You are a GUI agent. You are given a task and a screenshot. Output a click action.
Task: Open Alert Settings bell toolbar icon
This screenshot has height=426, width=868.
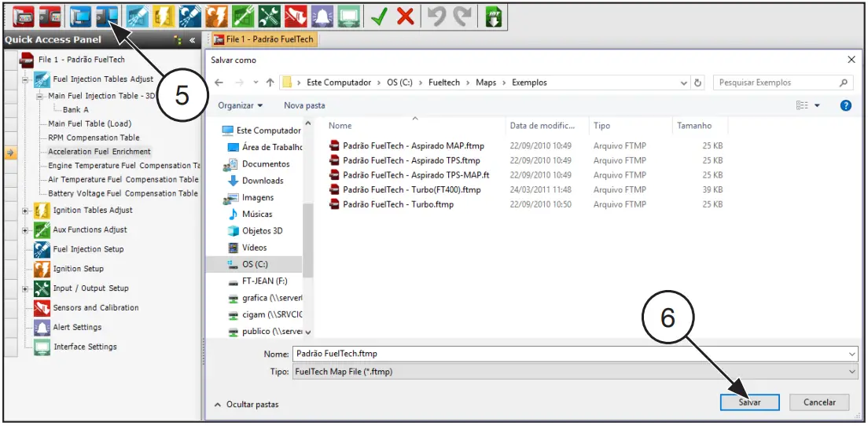coord(322,17)
